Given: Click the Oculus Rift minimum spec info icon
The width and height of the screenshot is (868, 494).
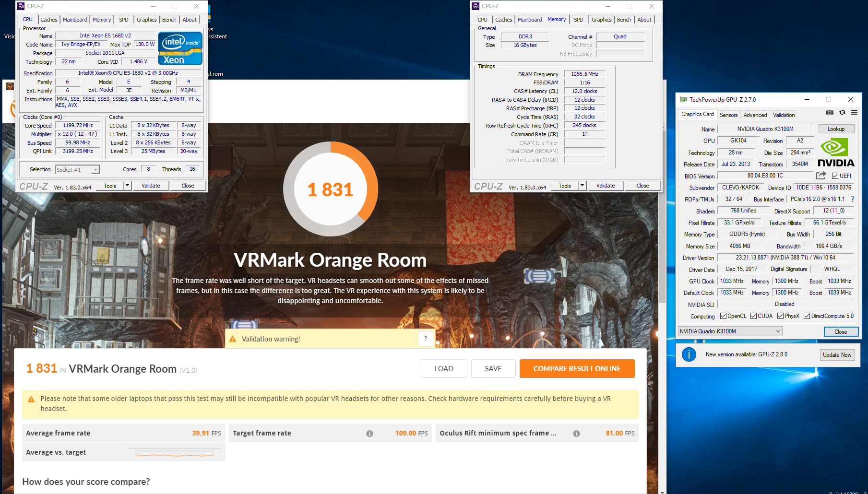Looking at the screenshot, I should point(576,434).
